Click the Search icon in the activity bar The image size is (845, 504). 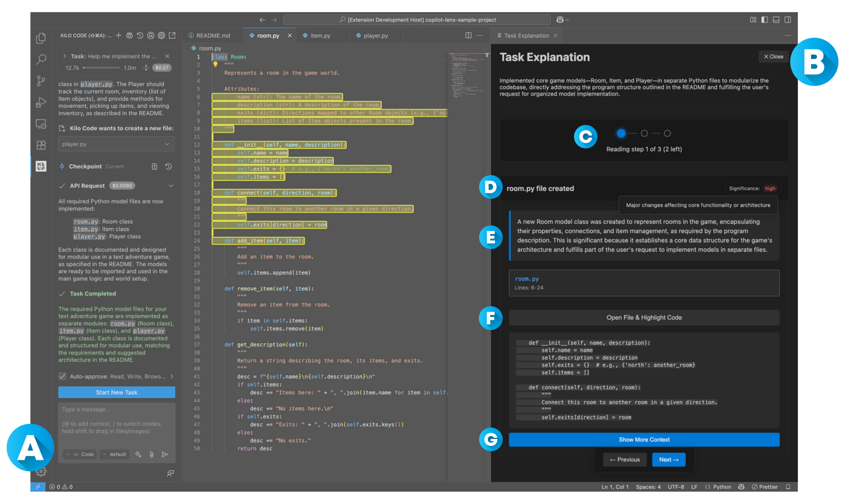click(x=41, y=60)
